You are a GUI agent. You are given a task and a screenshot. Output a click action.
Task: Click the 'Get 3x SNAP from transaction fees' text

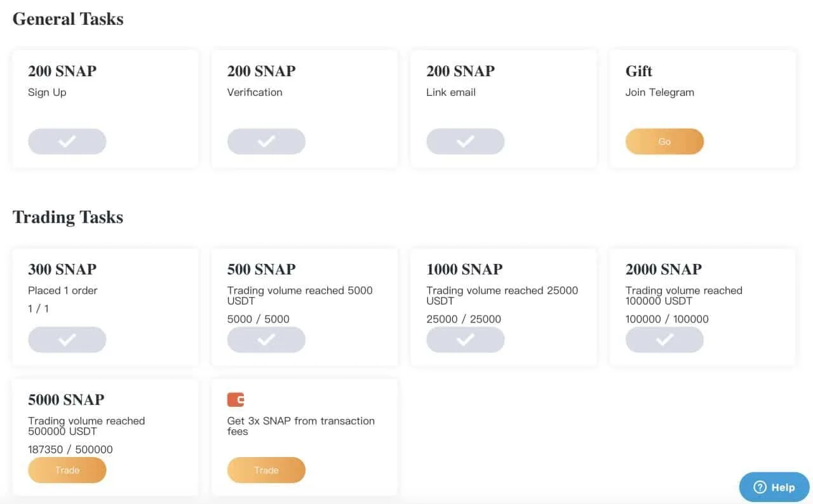(300, 426)
